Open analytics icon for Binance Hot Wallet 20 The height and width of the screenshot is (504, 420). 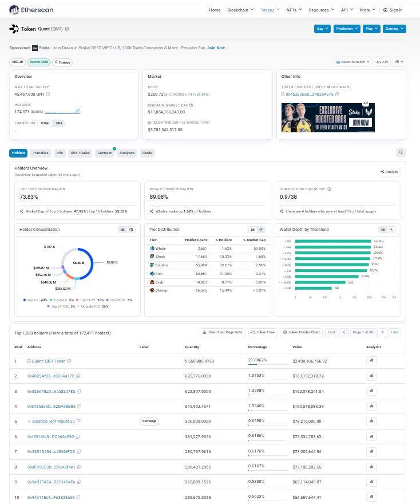coord(371,421)
